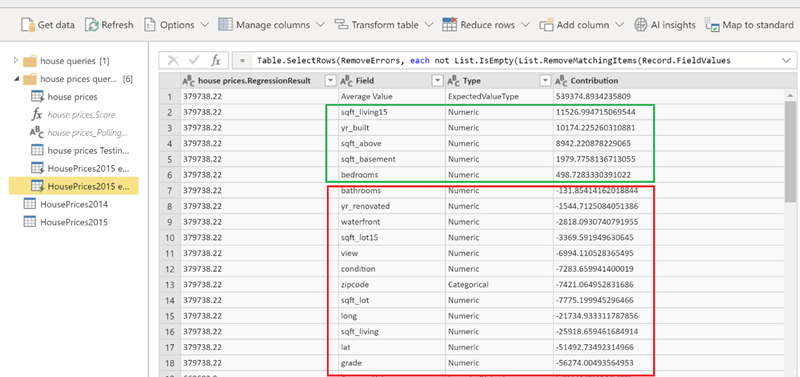This screenshot has width=800, height=377.
Task: Select the HousePrices2014 query
Action: tap(74, 204)
